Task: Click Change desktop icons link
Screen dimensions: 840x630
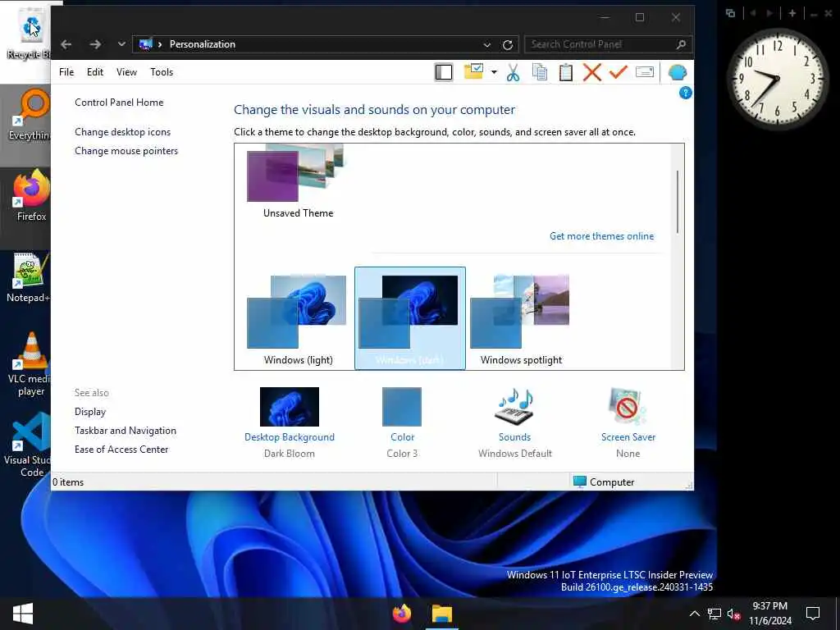Action: pyautogui.click(x=123, y=132)
